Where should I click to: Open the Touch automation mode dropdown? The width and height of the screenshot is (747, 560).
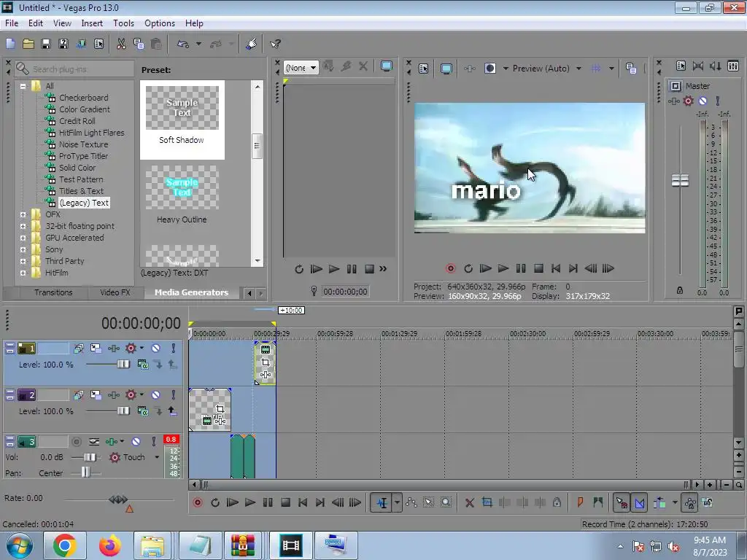[157, 457]
